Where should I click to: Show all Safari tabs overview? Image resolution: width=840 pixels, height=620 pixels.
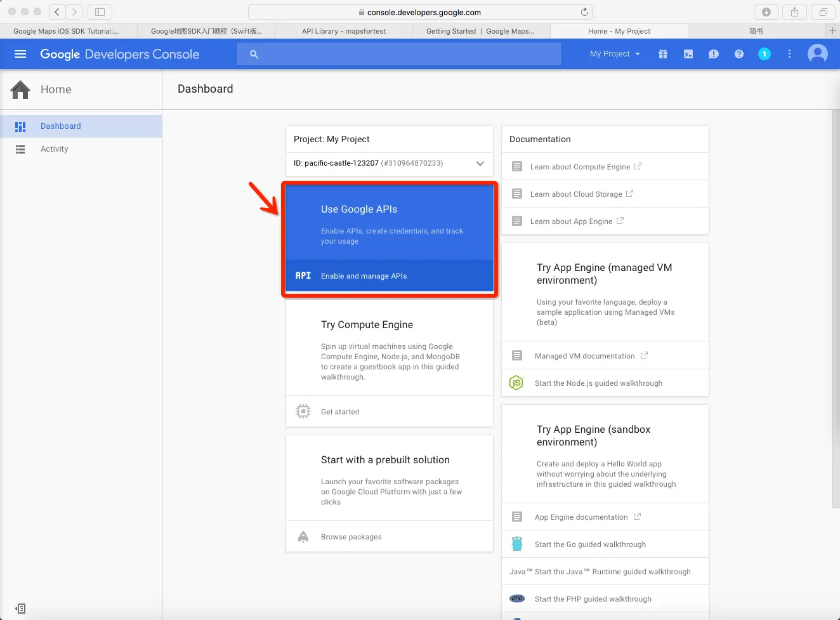click(823, 11)
